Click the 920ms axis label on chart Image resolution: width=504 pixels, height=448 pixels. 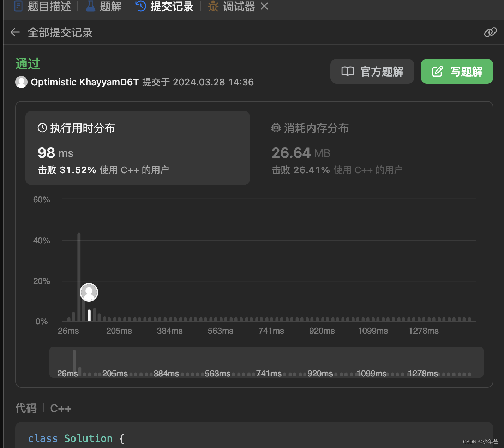(322, 331)
